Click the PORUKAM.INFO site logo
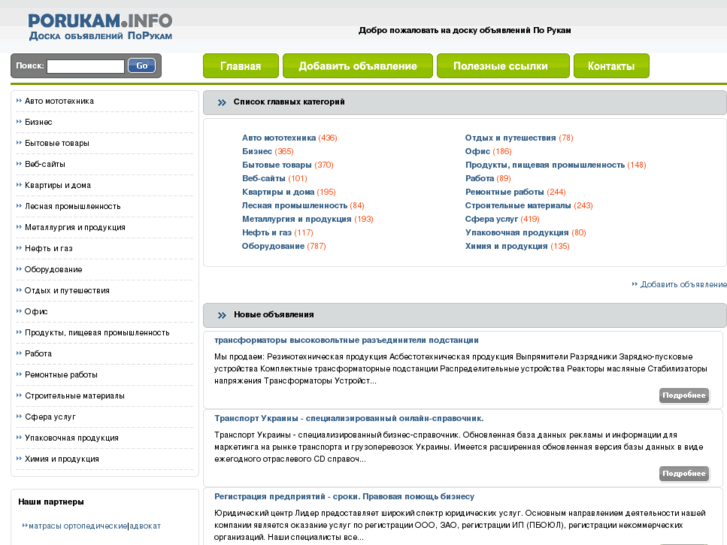Screen dimensions: 727x545 tap(100, 27)
